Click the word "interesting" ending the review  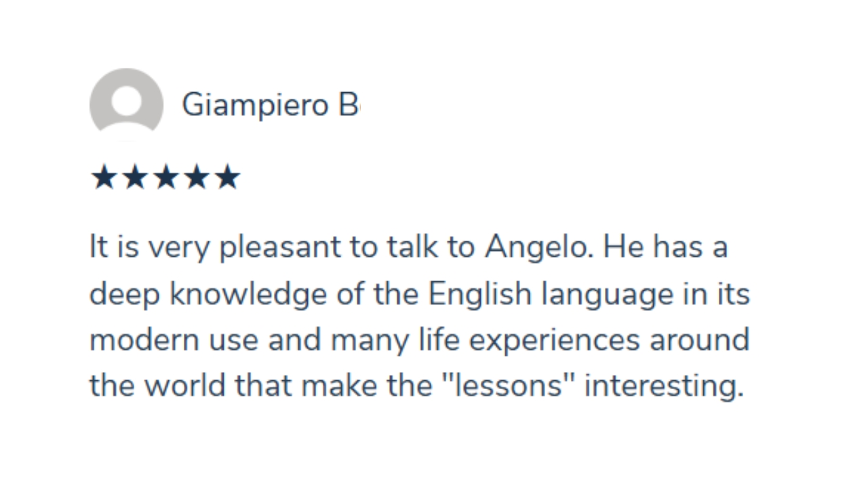click(x=663, y=386)
